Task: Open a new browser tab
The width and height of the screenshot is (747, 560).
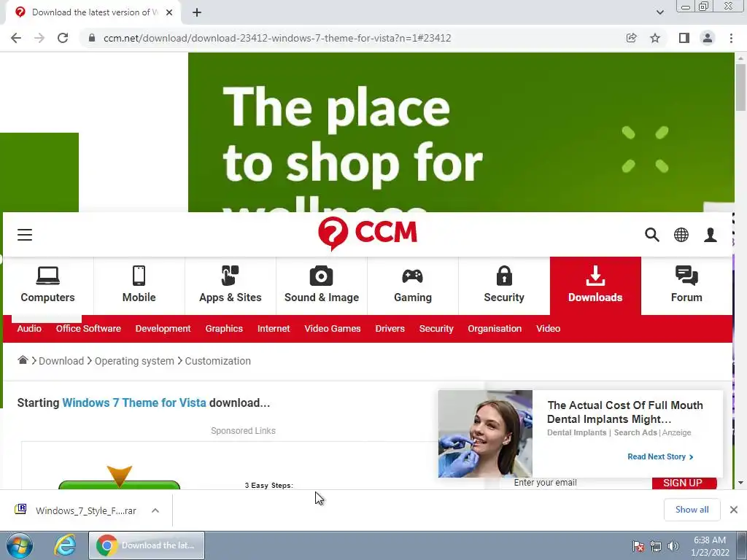Action: [197, 12]
